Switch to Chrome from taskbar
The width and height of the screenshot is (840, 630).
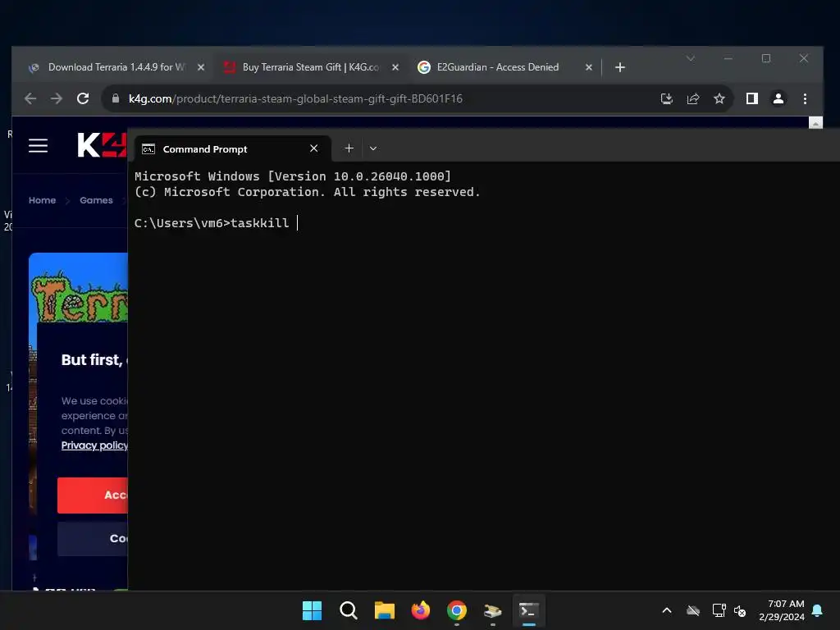tap(456, 610)
